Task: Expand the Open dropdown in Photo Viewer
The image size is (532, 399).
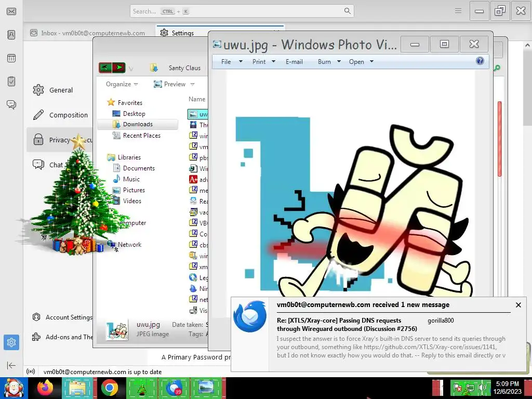Action: click(372, 62)
